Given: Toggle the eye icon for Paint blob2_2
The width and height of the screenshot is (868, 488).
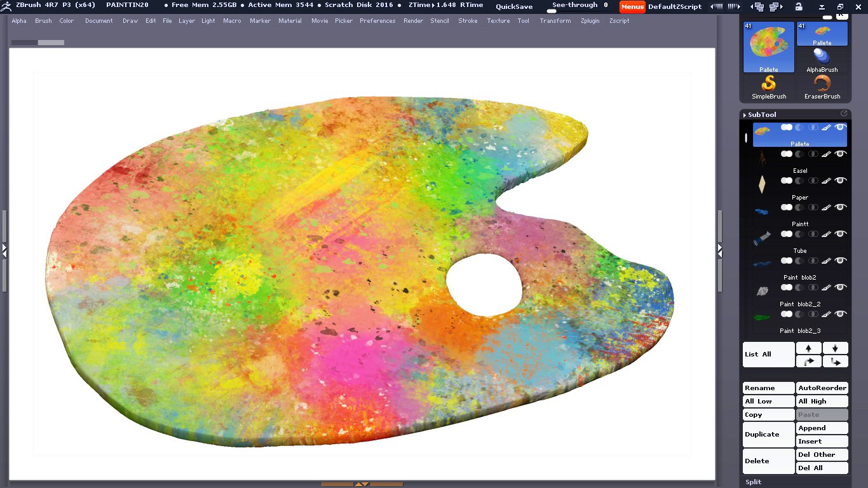Looking at the screenshot, I should (841, 287).
